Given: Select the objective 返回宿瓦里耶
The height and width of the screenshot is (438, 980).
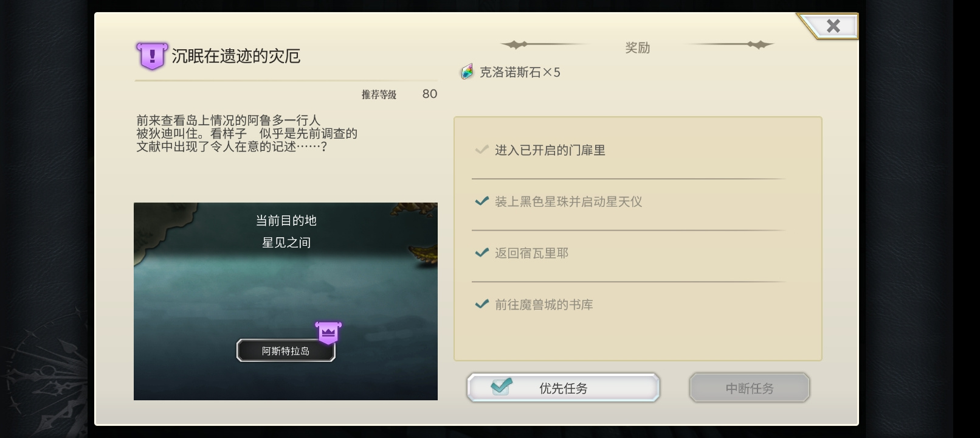Looking at the screenshot, I should point(531,253).
